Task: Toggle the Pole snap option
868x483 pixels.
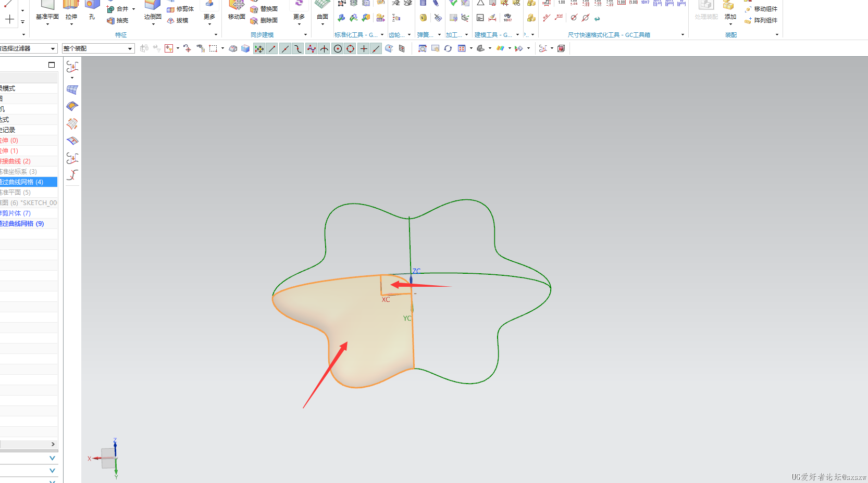Action: pyautogui.click(x=311, y=48)
